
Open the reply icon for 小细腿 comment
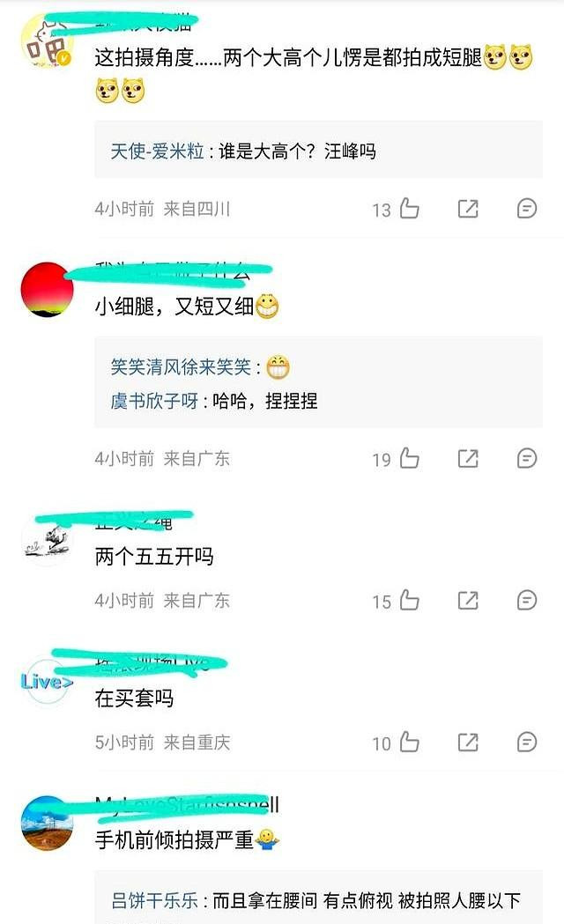(526, 458)
